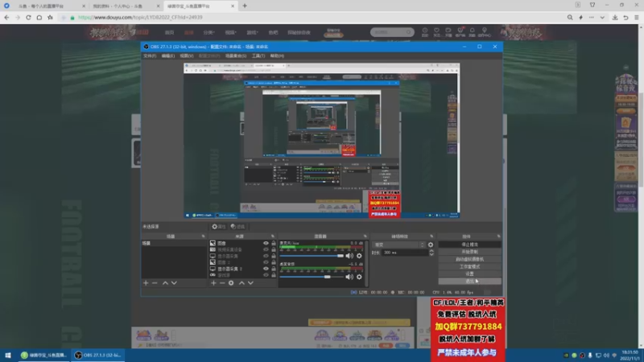The height and width of the screenshot is (362, 644).
Task: Open the 麦克风/Aux channel gear settings
Action: pyautogui.click(x=359, y=256)
